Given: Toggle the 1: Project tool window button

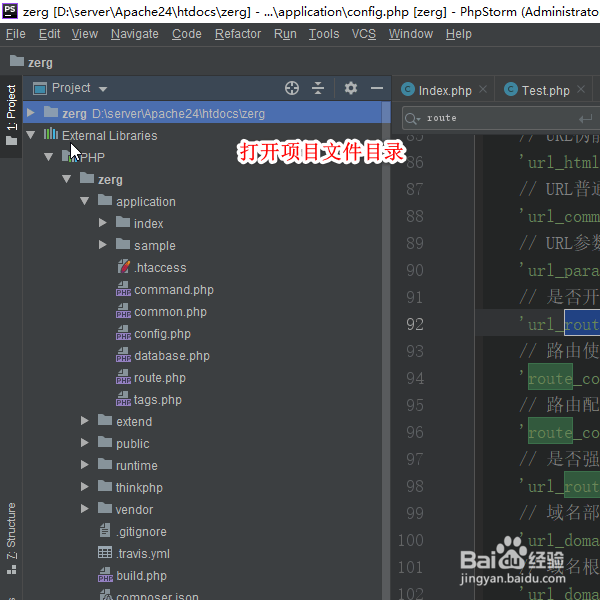Looking at the screenshot, I should 11,116.
